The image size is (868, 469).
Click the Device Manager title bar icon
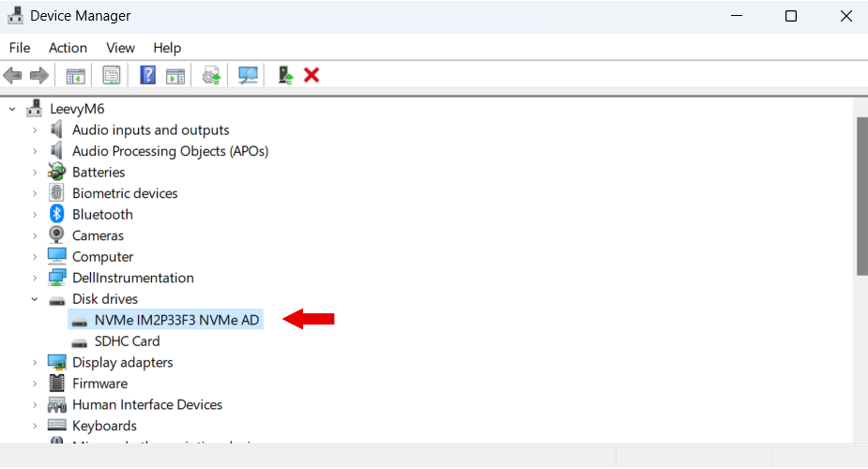(15, 16)
